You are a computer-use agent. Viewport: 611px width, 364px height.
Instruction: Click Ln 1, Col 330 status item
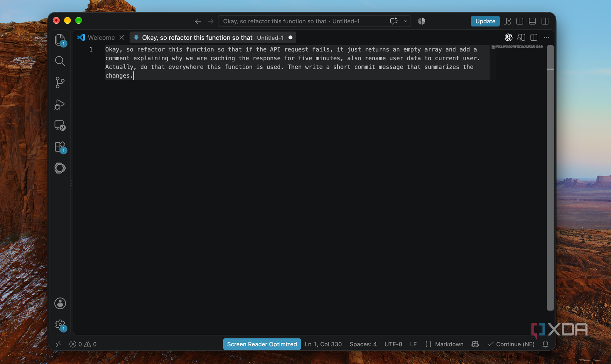pyautogui.click(x=323, y=344)
